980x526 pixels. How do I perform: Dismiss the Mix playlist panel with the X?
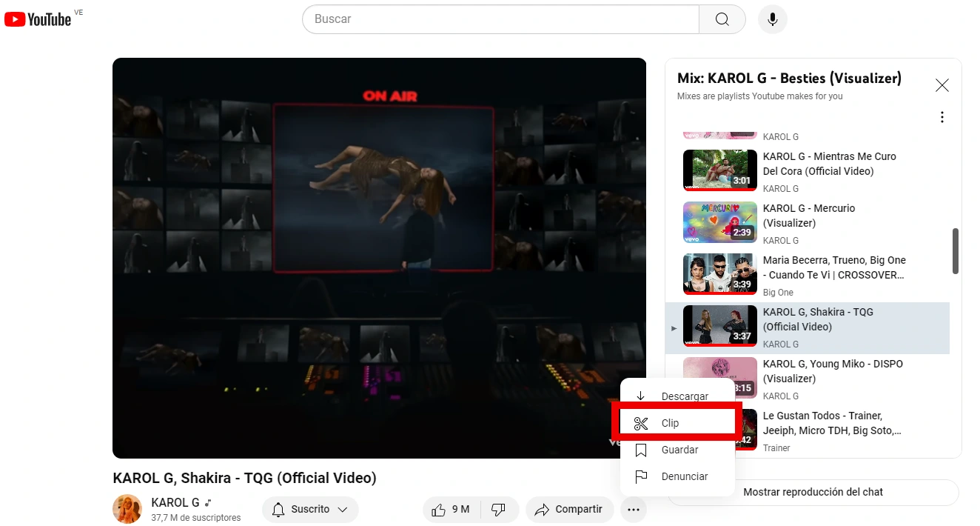point(942,84)
